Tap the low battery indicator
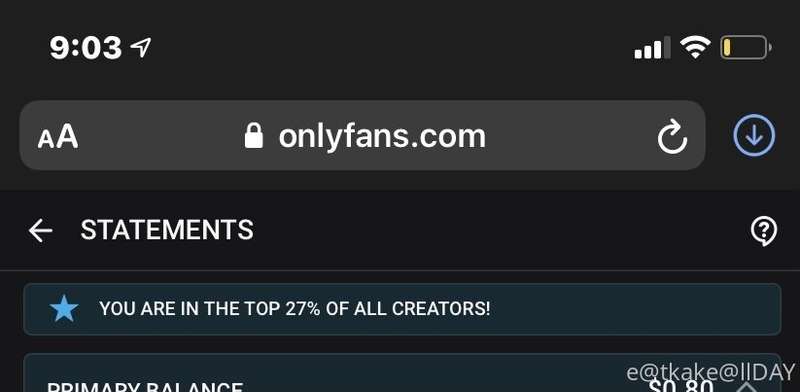Screen dimensions: 800x392 click(x=745, y=47)
